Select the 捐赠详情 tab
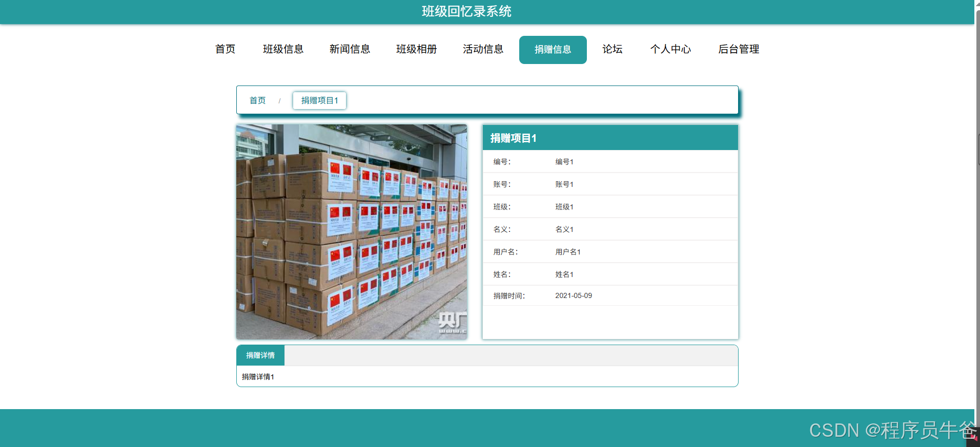The image size is (980, 447). pos(260,355)
